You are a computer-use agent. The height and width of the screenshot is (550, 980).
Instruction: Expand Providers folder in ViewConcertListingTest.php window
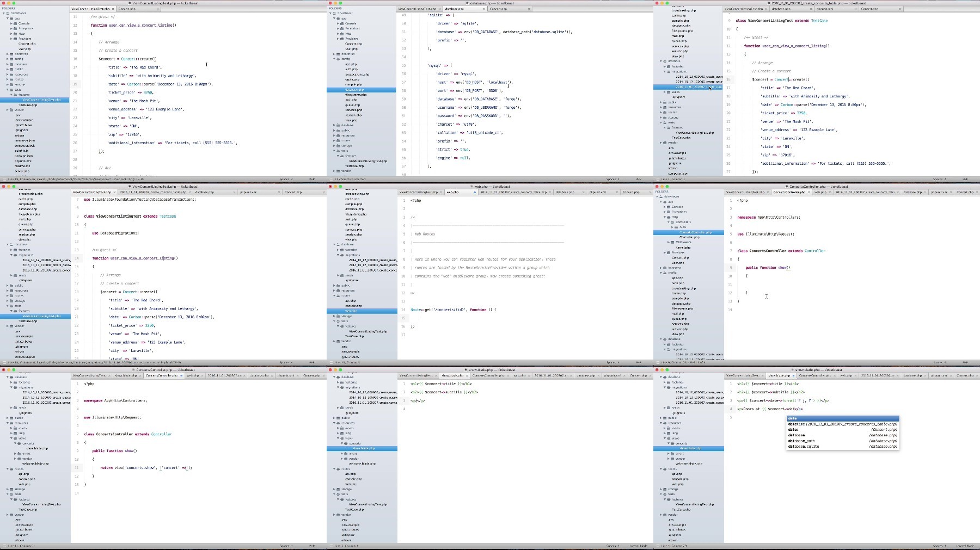pos(11,39)
